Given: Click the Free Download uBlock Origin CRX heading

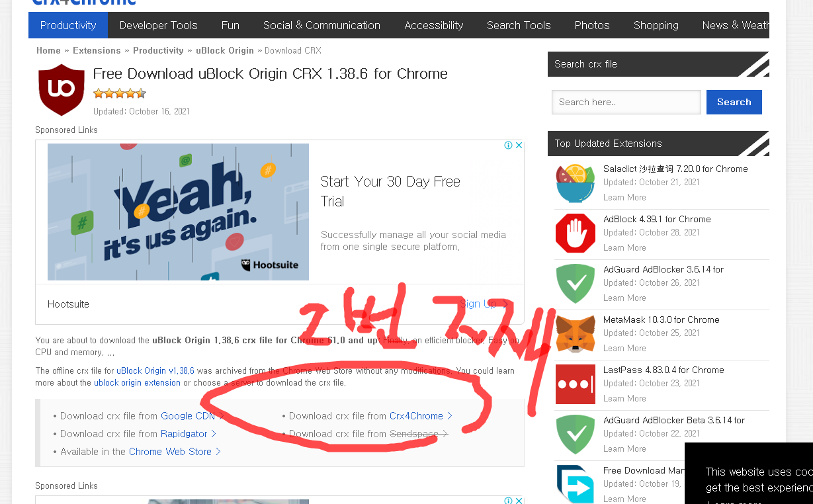Looking at the screenshot, I should click(271, 73).
